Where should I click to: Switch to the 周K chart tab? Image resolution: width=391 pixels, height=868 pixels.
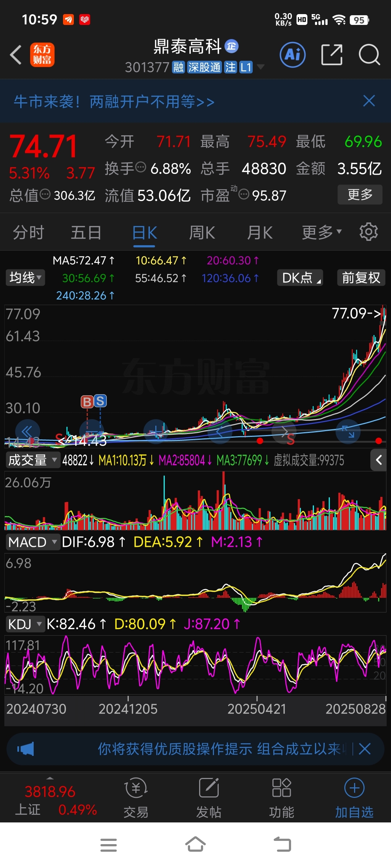click(202, 233)
